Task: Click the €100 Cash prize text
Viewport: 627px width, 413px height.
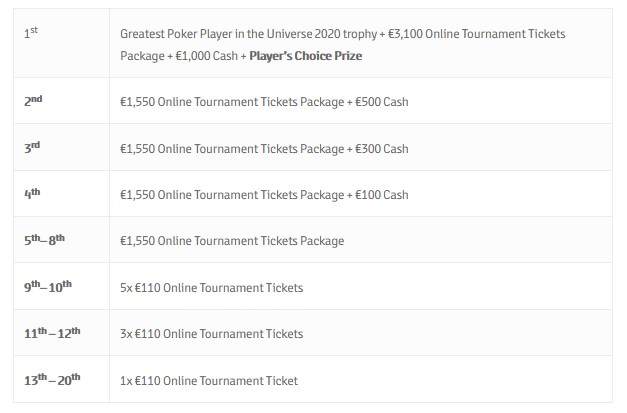Action: coord(382,195)
